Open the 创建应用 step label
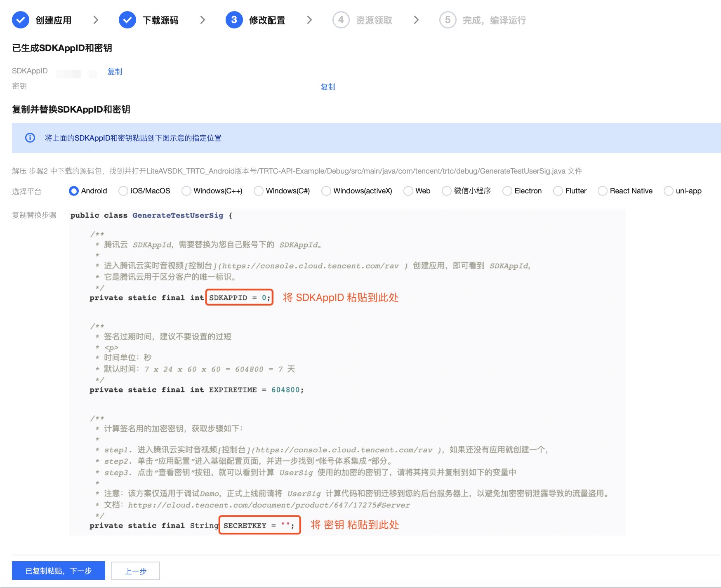The image size is (721, 588). 54,20
